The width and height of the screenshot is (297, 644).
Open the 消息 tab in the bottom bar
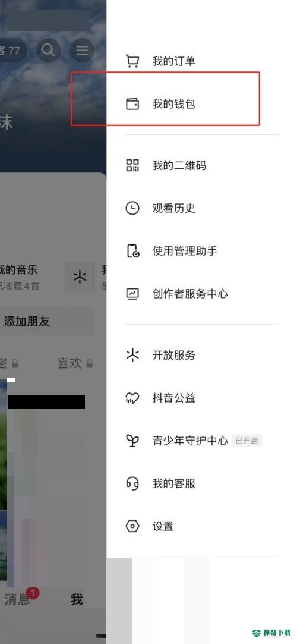[x=17, y=599]
